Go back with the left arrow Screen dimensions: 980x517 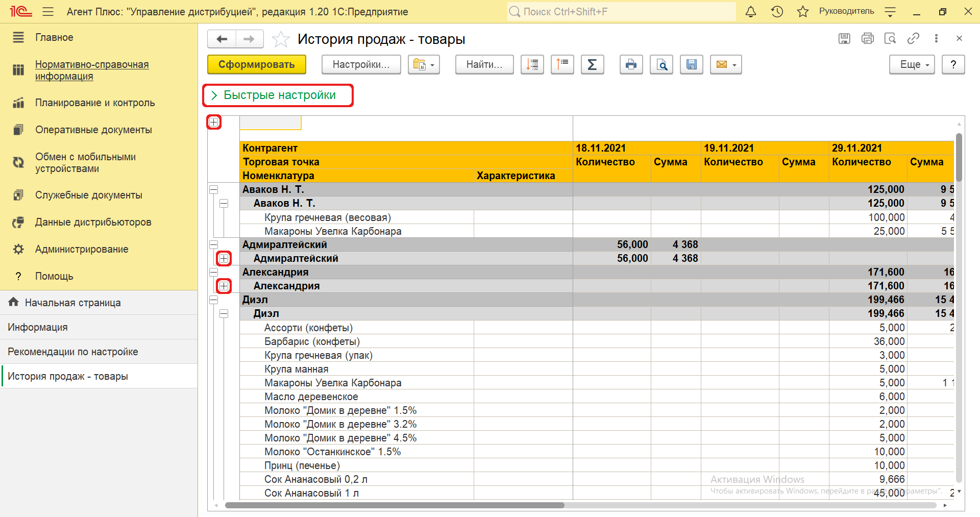222,39
